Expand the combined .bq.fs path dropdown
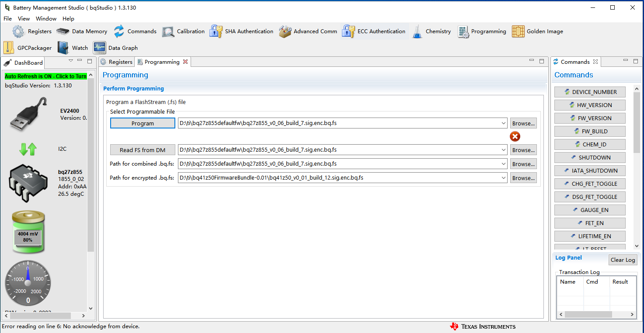The image size is (644, 333). coord(504,164)
